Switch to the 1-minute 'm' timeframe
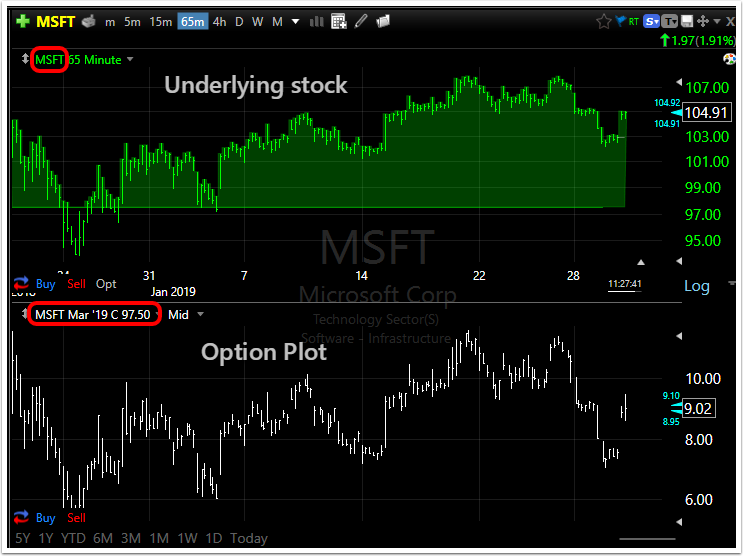This screenshot has width=743, height=556. [110, 22]
